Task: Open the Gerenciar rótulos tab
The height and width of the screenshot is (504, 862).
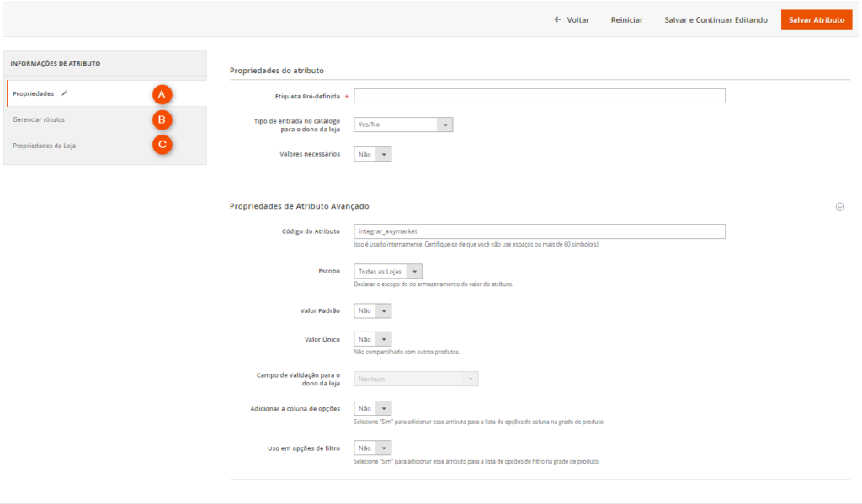Action: (x=107, y=119)
